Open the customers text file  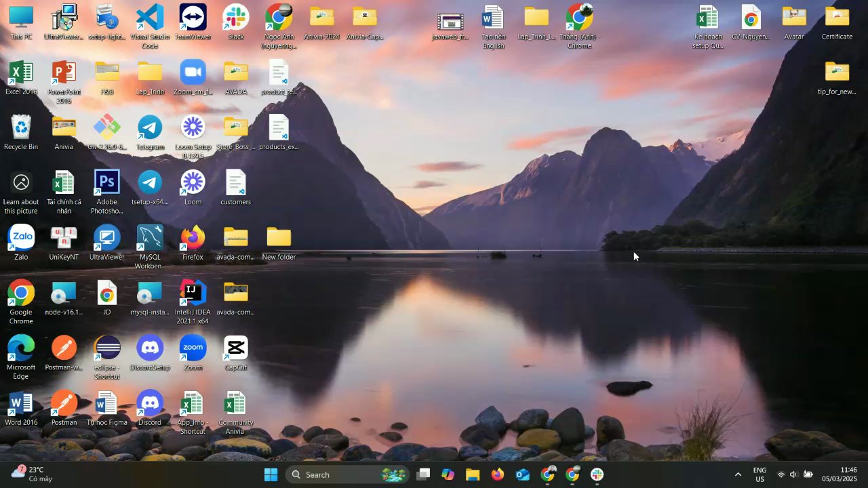236,187
